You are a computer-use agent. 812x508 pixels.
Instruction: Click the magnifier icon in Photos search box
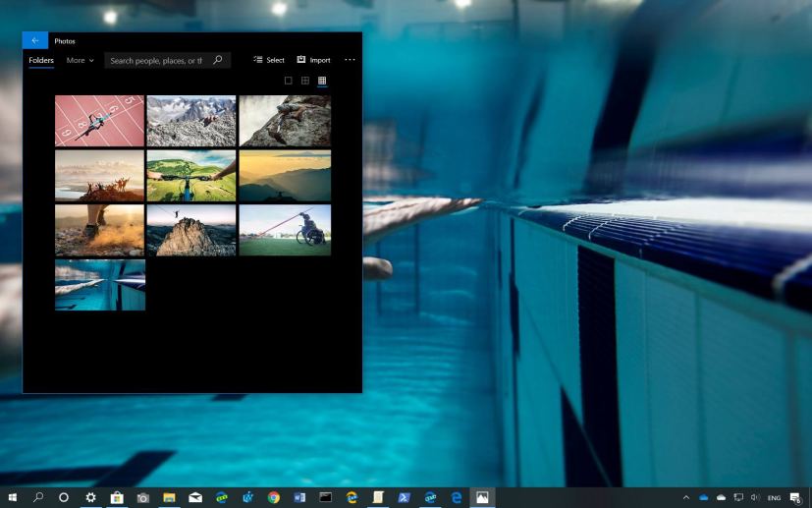coord(218,60)
